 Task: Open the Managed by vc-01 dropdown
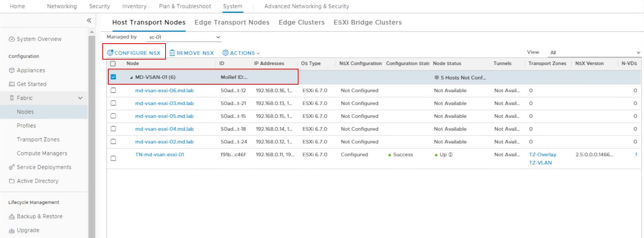pyautogui.click(x=184, y=37)
